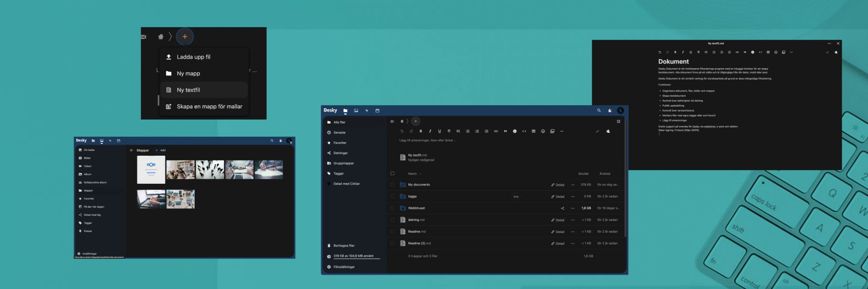The height and width of the screenshot is (289, 868).
Task: Click the underline icon in the Ny textfil.md editor
Action: click(691, 52)
